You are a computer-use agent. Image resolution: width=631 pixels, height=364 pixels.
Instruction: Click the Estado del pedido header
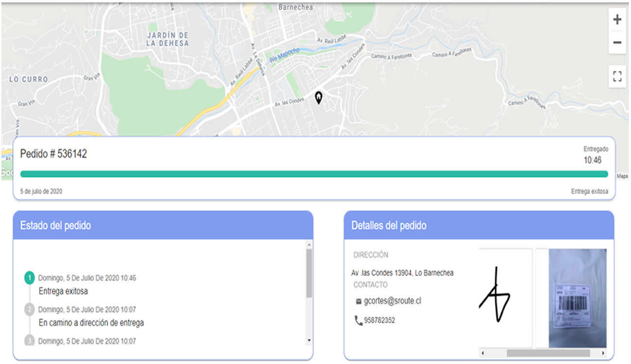pyautogui.click(x=55, y=225)
